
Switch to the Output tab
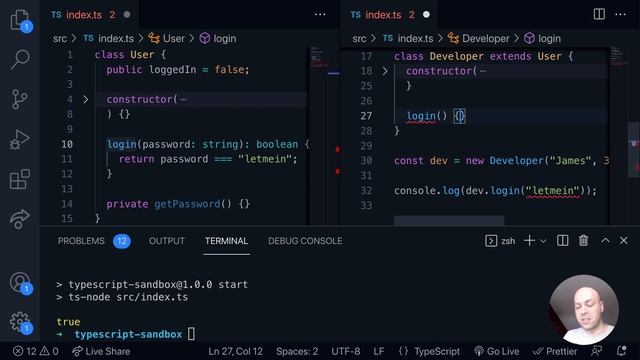click(x=167, y=241)
